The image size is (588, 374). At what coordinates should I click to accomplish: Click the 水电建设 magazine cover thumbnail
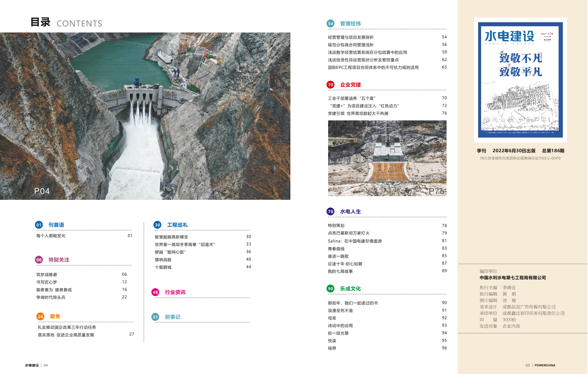coord(520,80)
